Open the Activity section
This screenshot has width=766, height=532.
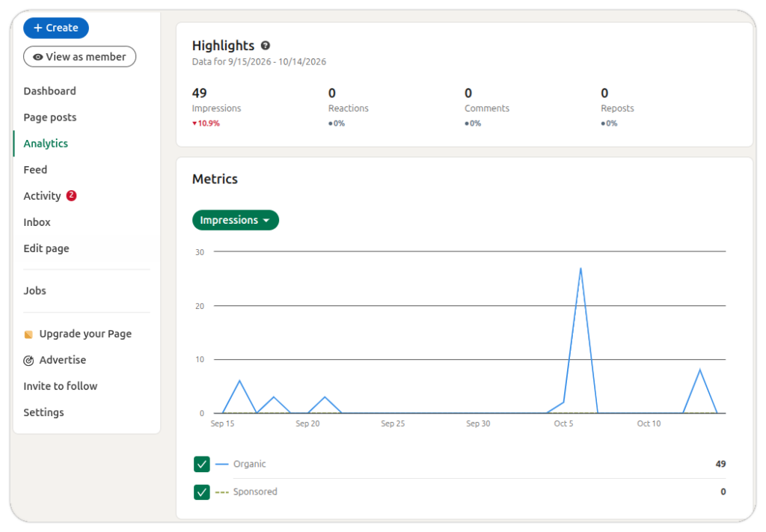click(x=42, y=196)
